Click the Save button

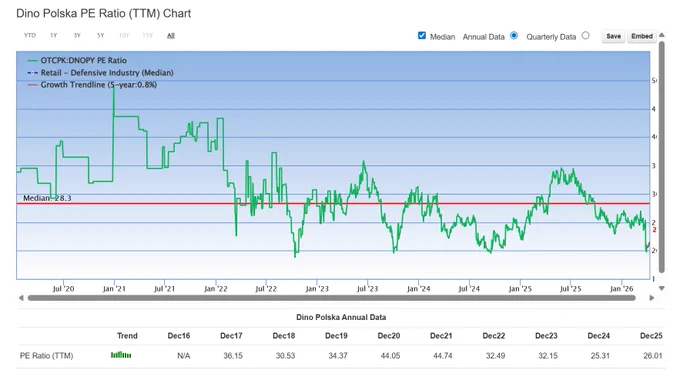pyautogui.click(x=613, y=36)
